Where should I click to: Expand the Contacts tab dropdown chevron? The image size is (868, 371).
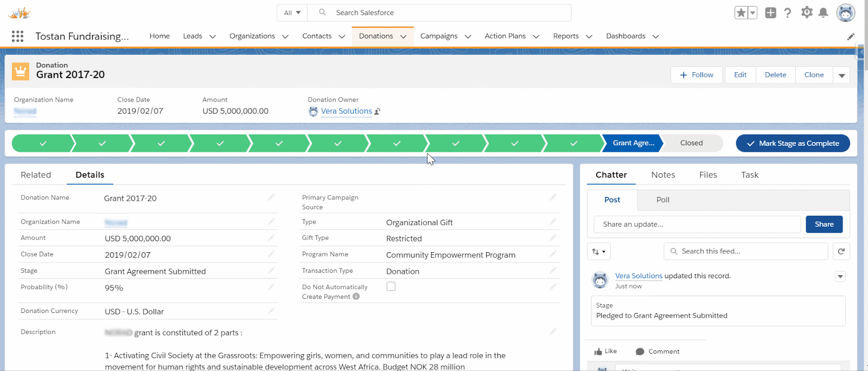click(x=342, y=36)
